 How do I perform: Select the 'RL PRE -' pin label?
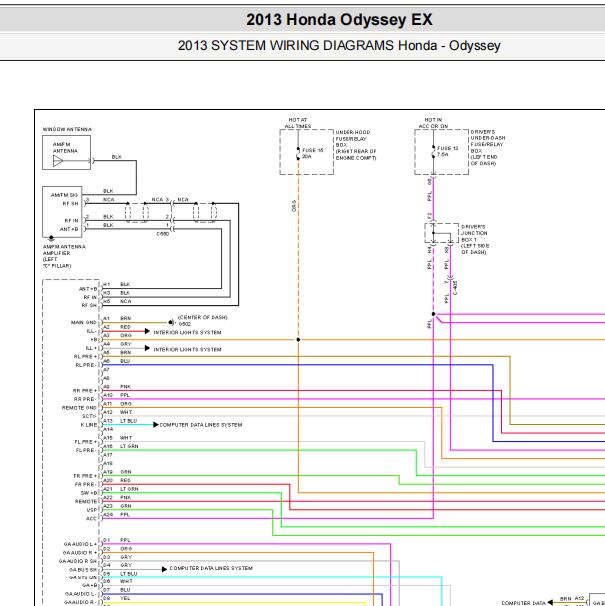(86, 365)
